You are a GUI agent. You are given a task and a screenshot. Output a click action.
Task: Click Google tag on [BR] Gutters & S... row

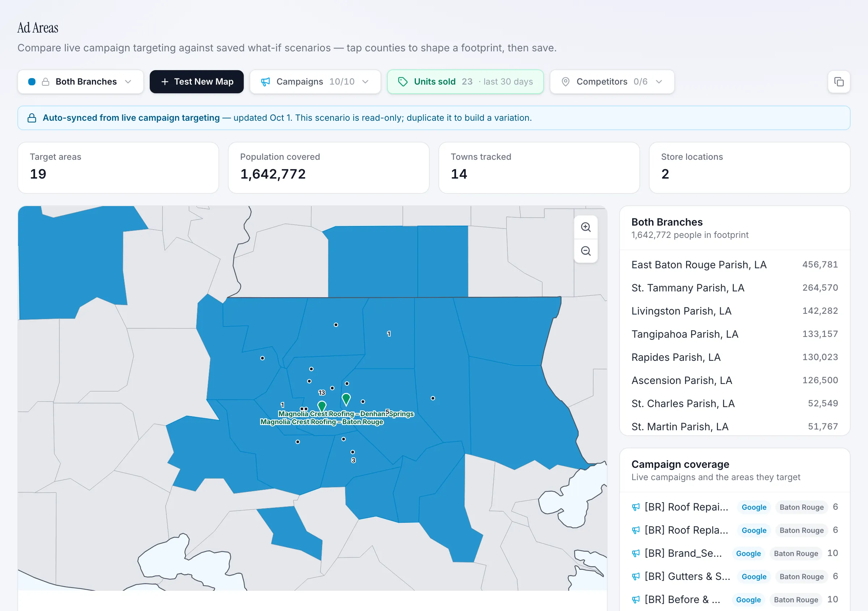pyautogui.click(x=753, y=576)
